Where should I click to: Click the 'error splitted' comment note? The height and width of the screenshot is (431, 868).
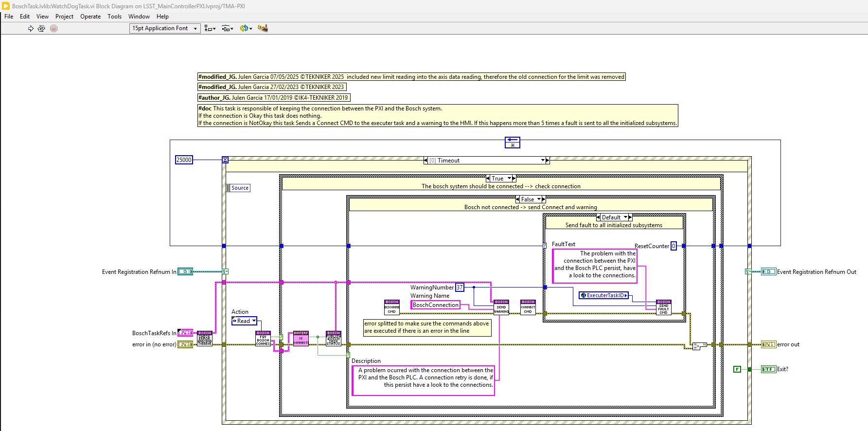coord(427,327)
